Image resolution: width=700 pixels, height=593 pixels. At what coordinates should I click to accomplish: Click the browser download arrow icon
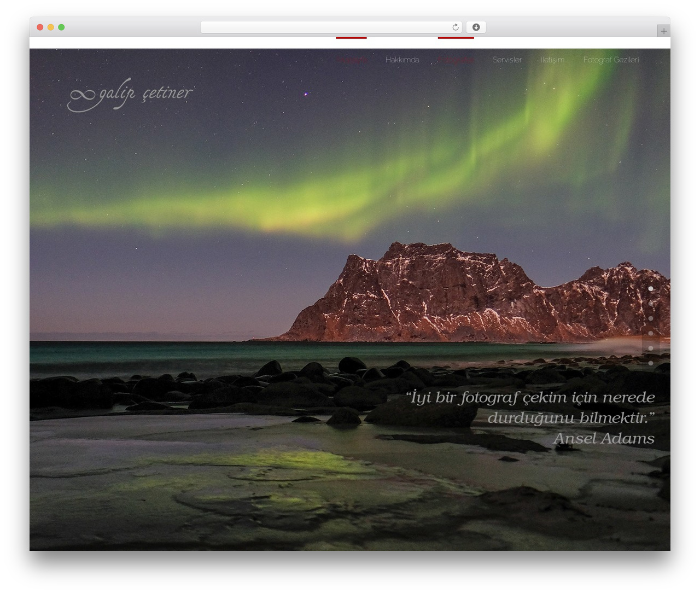click(476, 27)
